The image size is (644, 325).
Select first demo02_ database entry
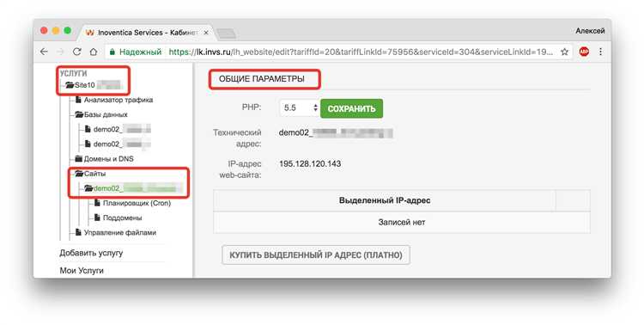point(122,130)
